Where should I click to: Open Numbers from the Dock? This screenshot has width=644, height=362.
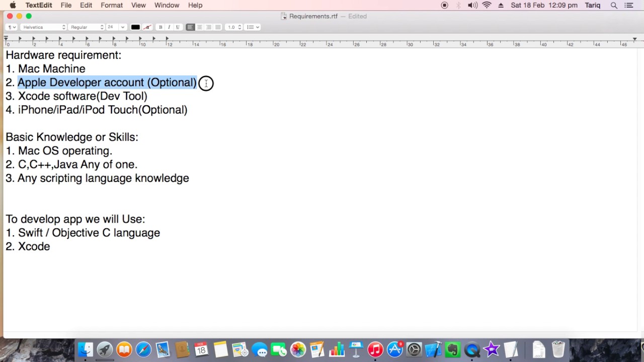pos(337,349)
